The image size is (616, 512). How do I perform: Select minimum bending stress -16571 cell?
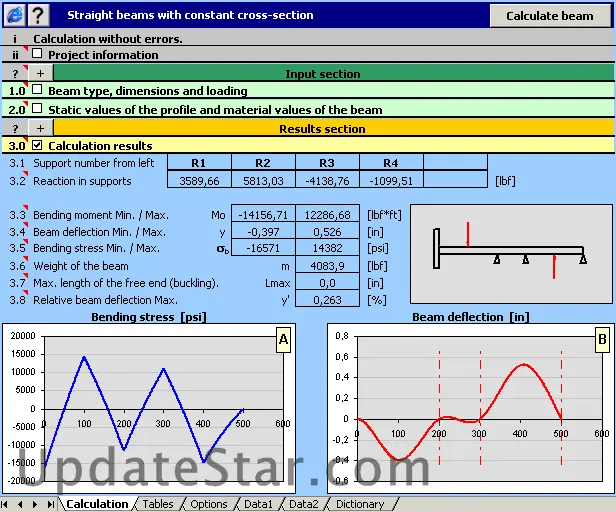point(263,248)
